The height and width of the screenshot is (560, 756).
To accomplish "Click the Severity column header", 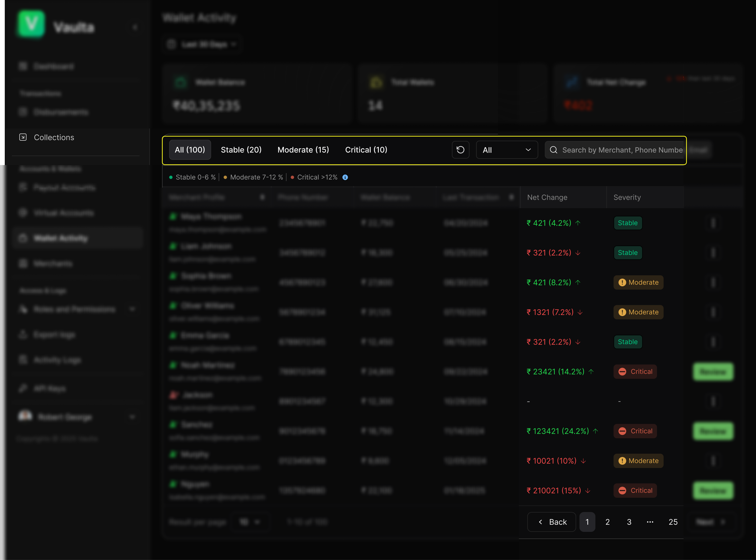I will click(627, 197).
